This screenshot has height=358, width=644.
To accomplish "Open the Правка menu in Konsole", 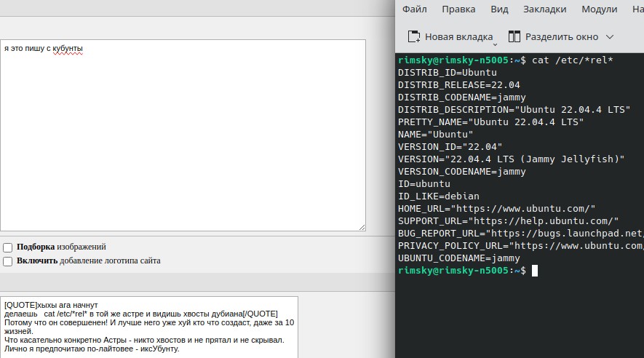I will click(458, 9).
